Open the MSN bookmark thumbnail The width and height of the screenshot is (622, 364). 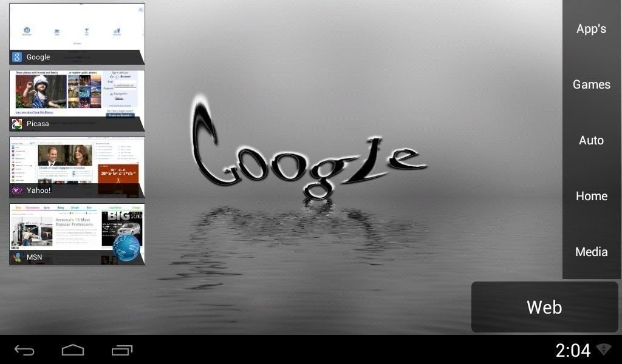click(x=77, y=234)
